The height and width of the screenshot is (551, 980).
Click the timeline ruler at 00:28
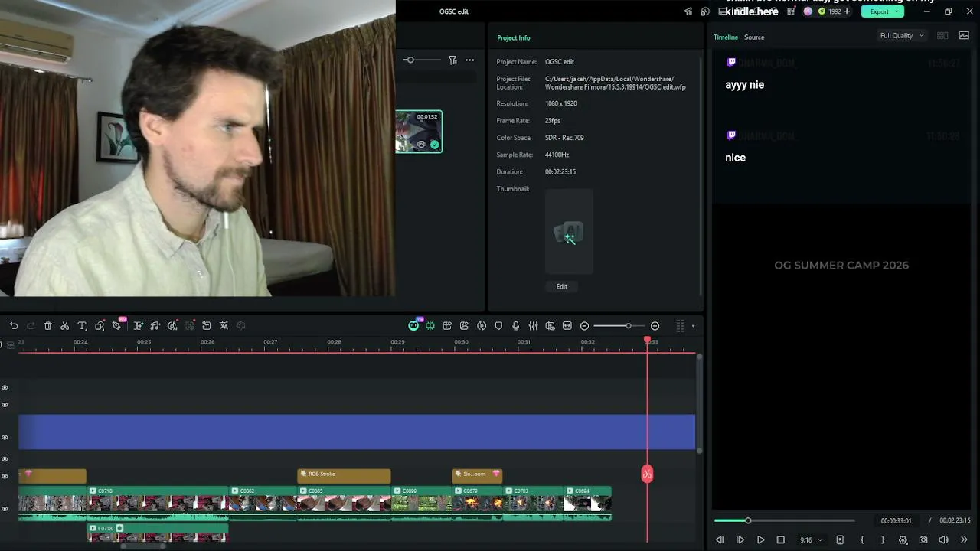click(334, 342)
